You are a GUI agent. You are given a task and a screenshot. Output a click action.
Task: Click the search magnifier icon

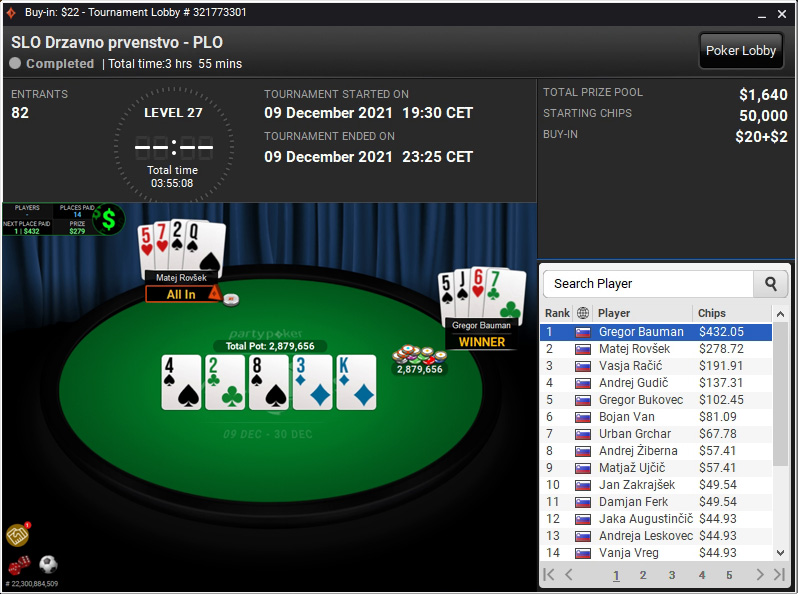pos(771,284)
